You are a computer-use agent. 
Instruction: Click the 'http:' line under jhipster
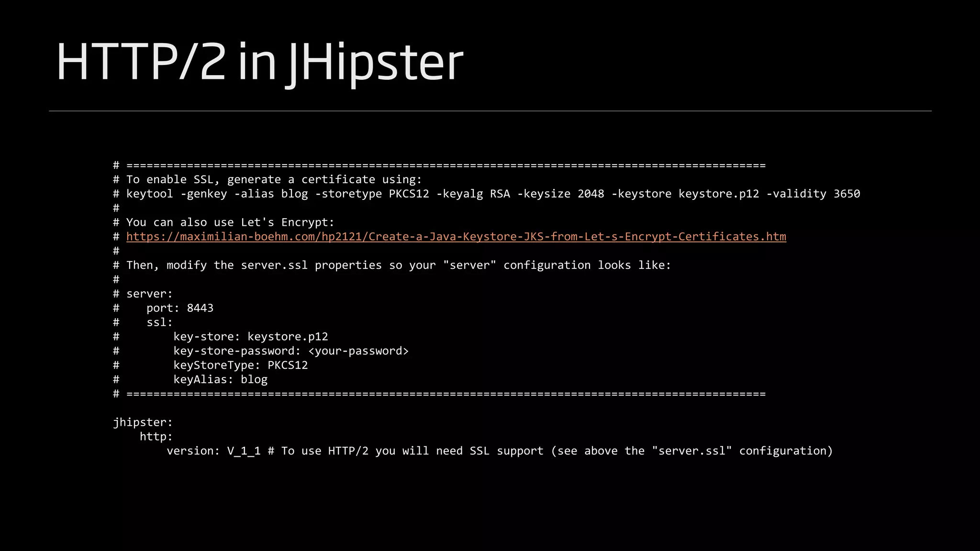156,437
